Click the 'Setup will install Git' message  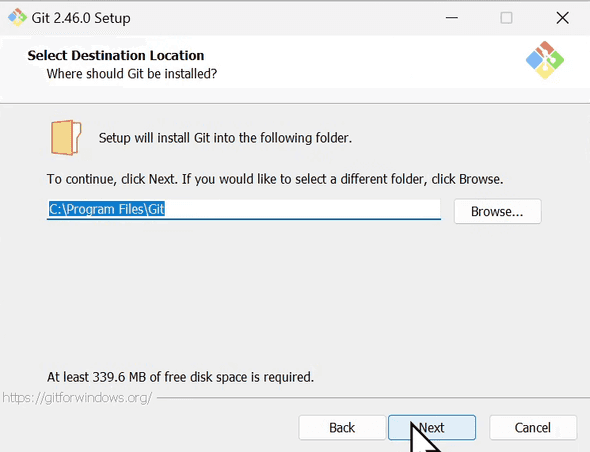[225, 138]
